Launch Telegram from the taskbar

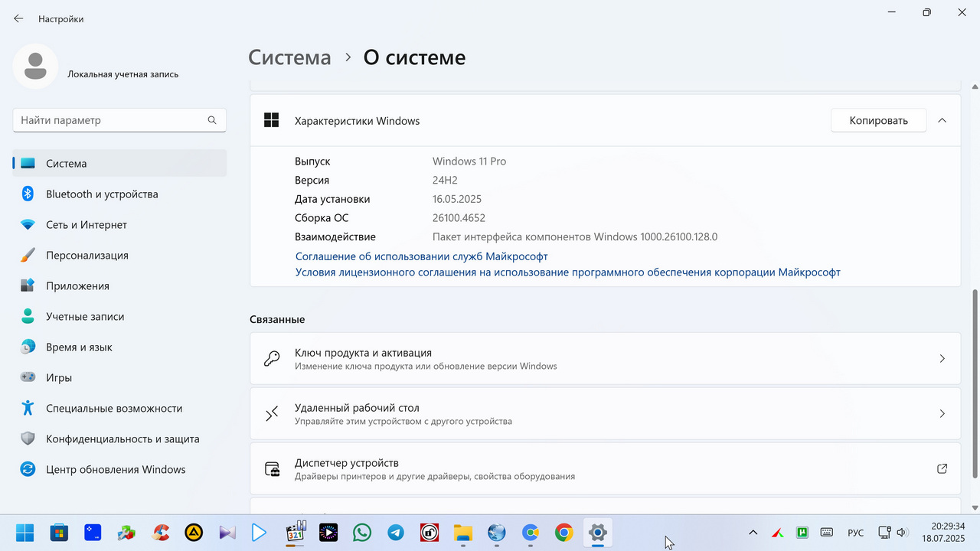tap(396, 533)
